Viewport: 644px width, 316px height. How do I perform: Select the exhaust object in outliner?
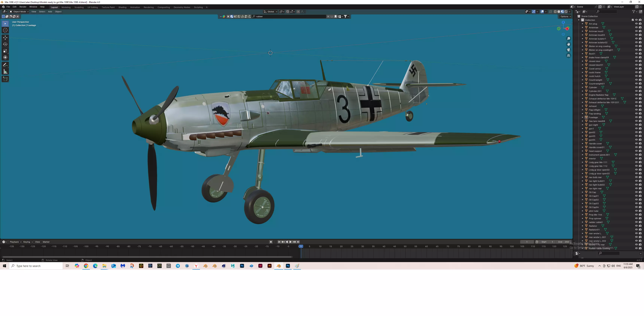pos(593,106)
